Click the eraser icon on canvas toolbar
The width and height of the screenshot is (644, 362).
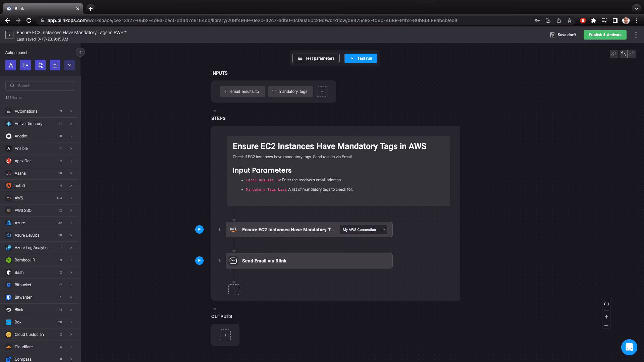click(x=613, y=54)
